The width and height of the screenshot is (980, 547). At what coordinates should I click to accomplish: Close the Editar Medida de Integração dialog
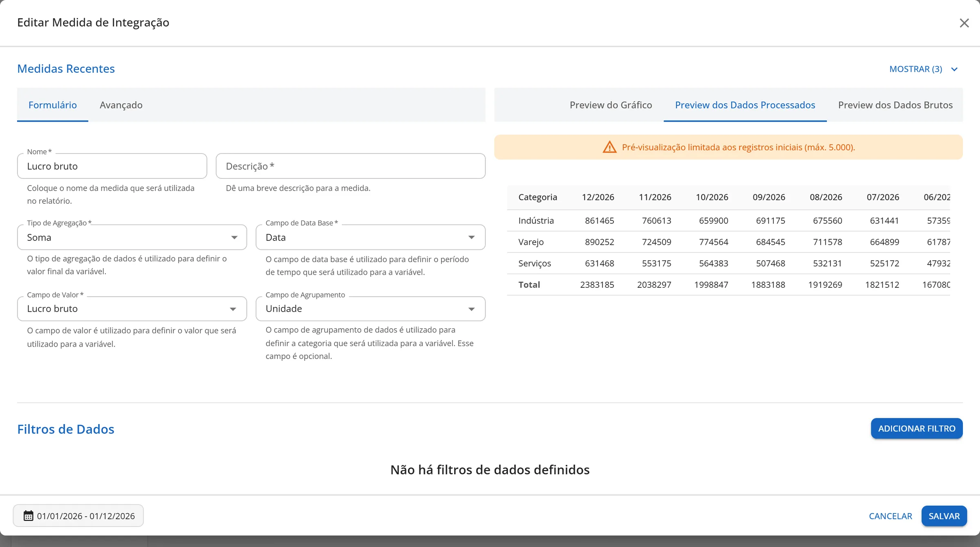pyautogui.click(x=964, y=23)
